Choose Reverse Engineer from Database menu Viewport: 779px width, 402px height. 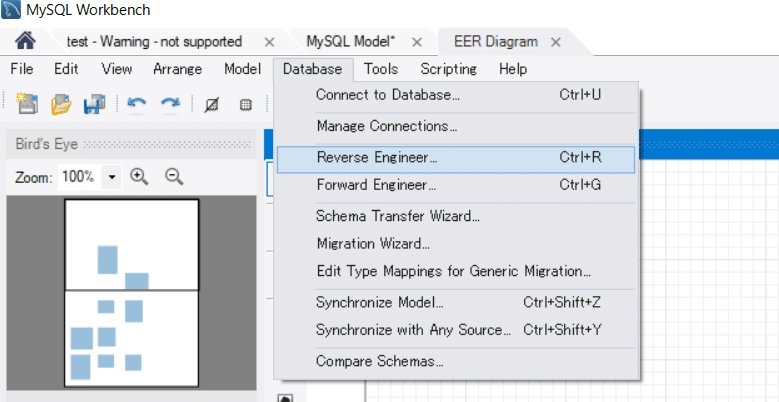[x=376, y=158]
